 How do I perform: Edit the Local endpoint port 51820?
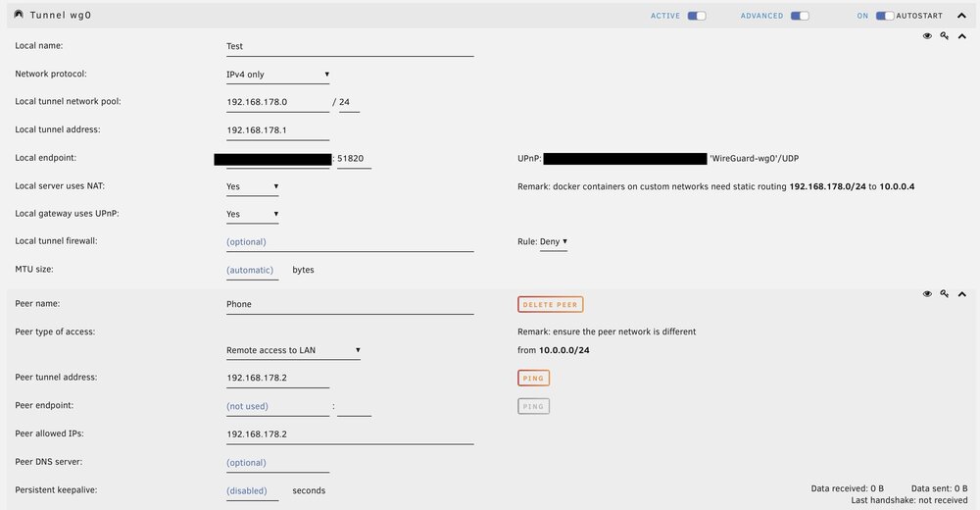click(x=354, y=158)
